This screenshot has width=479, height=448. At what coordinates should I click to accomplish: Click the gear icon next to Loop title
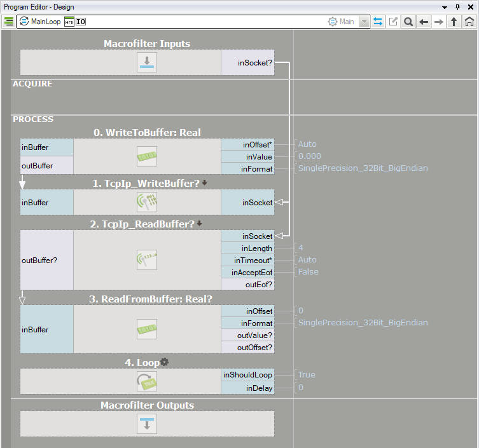point(165,362)
